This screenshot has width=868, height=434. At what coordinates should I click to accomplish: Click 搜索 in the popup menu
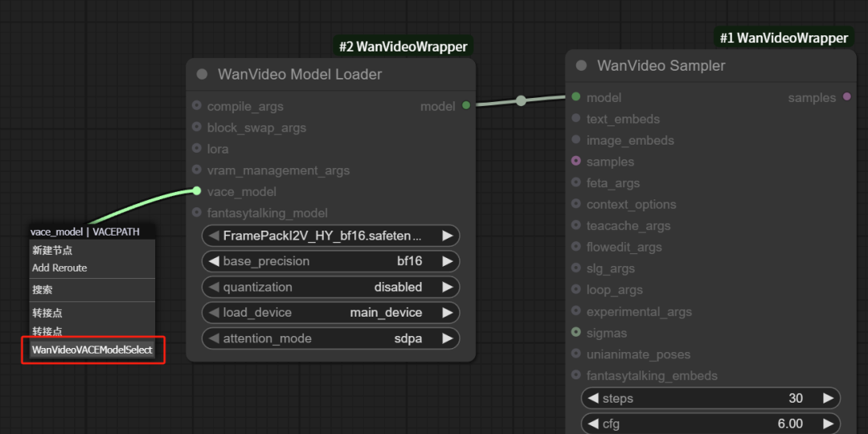43,289
